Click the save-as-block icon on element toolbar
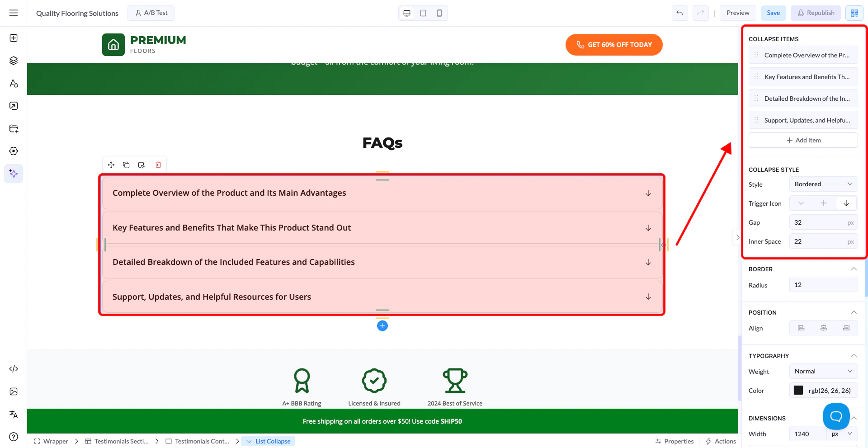This screenshot has width=868, height=448. point(142,165)
